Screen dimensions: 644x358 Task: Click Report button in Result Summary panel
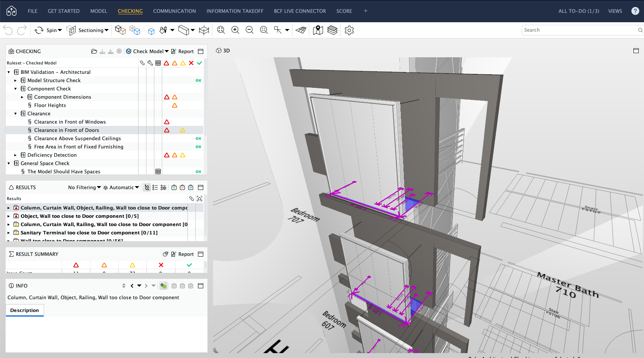[x=183, y=254]
